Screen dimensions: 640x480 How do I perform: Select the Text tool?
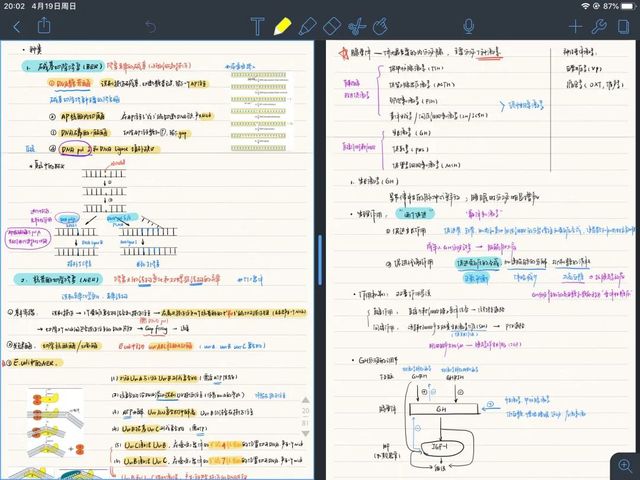click(257, 26)
